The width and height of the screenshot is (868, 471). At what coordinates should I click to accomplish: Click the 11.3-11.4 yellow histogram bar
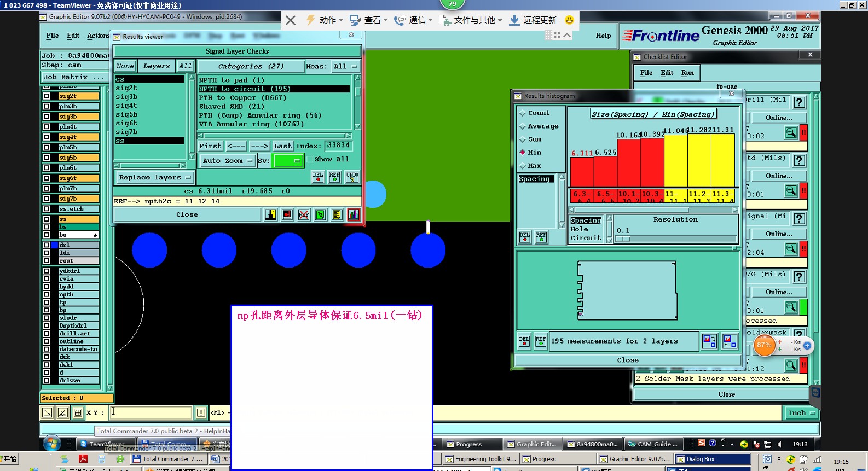pos(723,160)
